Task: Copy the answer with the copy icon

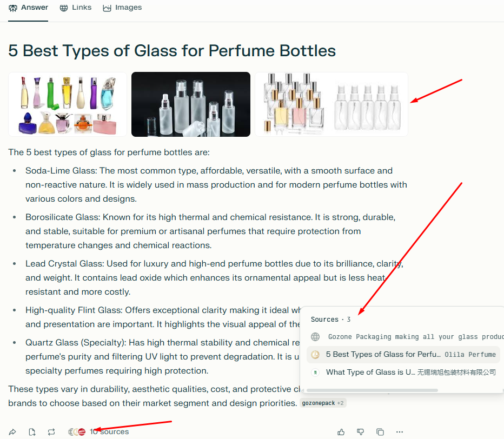Action: point(380,432)
